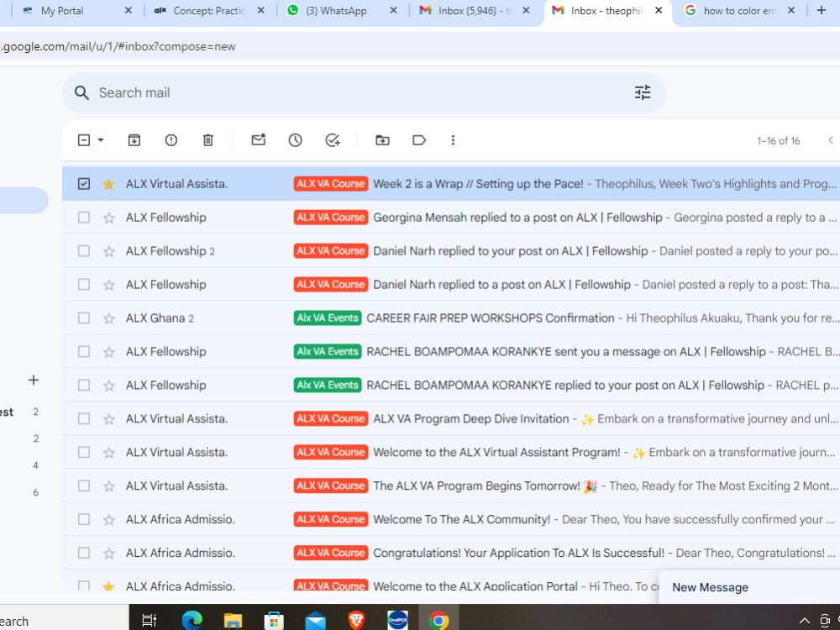Click the magnifier search icon
The image size is (840, 630).
[x=81, y=92]
